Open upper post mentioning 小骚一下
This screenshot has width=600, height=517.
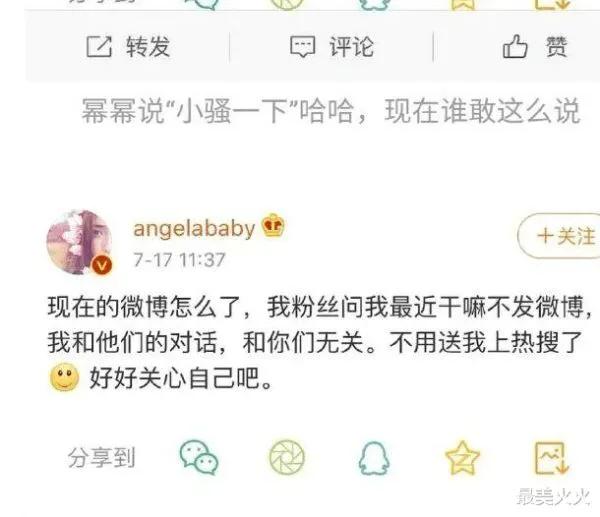pos(331,111)
